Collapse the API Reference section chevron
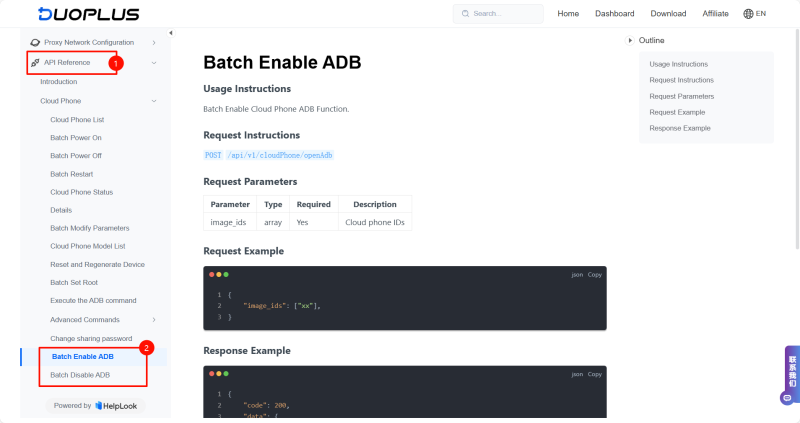The height and width of the screenshot is (423, 800). [153, 63]
